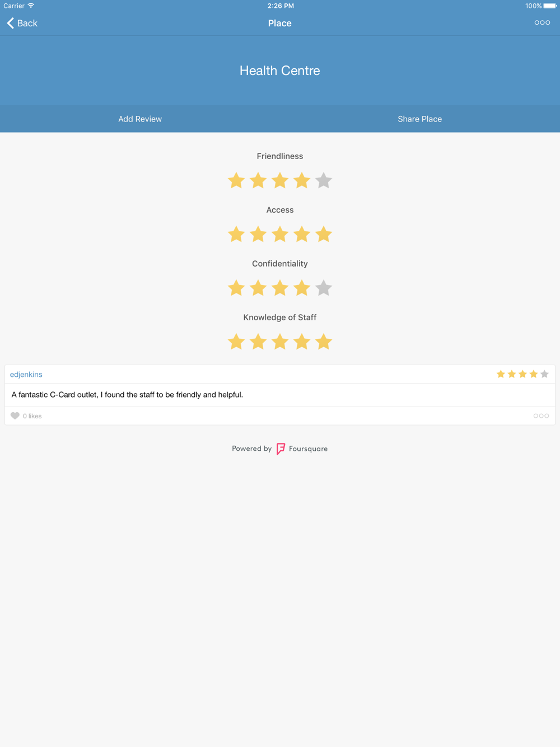Screen dimensions: 560x747
Task: Select the second star under Friendliness
Action: pyautogui.click(x=258, y=180)
